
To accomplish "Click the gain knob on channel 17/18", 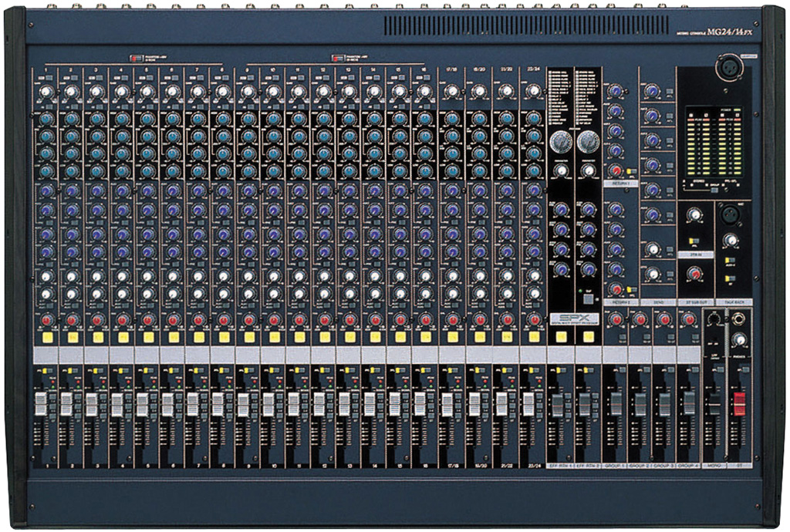I will 452,92.
